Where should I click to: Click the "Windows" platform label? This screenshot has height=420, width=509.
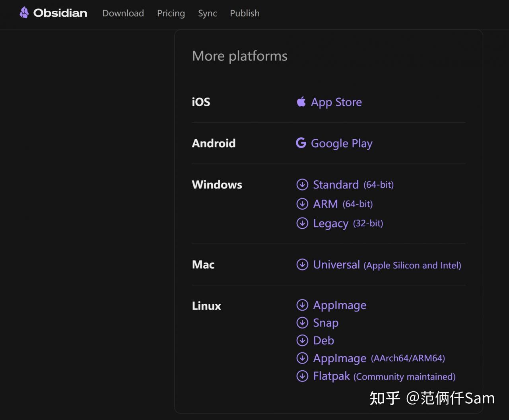(217, 185)
